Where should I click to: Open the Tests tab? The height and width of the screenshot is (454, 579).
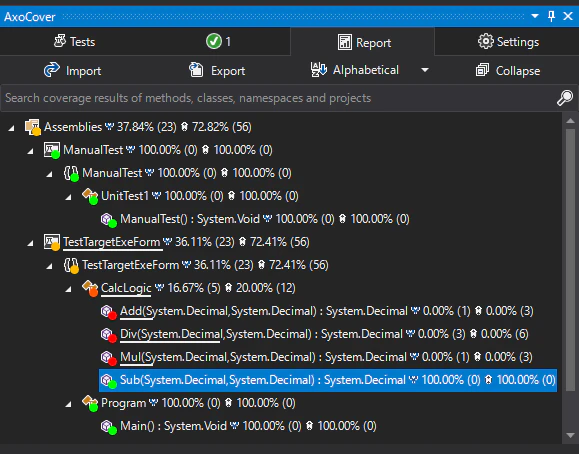click(x=74, y=42)
